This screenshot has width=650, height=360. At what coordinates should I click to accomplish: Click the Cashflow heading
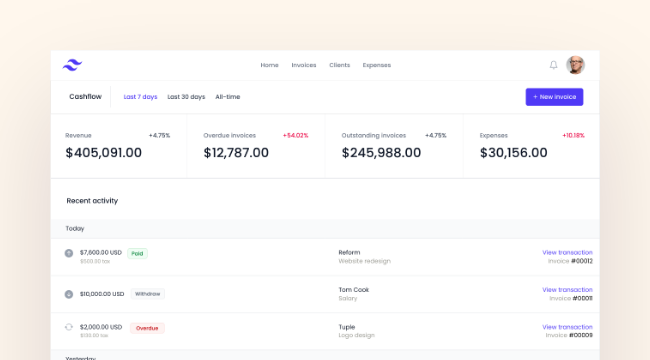click(85, 97)
